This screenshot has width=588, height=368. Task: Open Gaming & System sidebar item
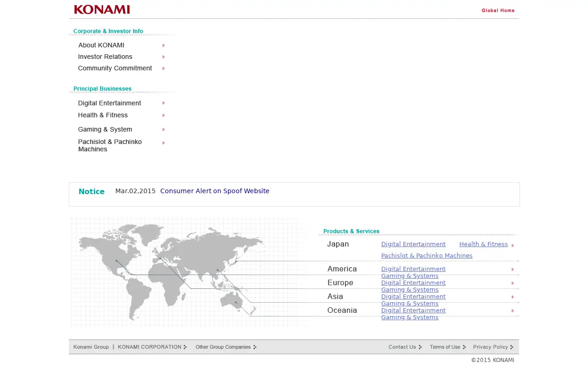[105, 129]
